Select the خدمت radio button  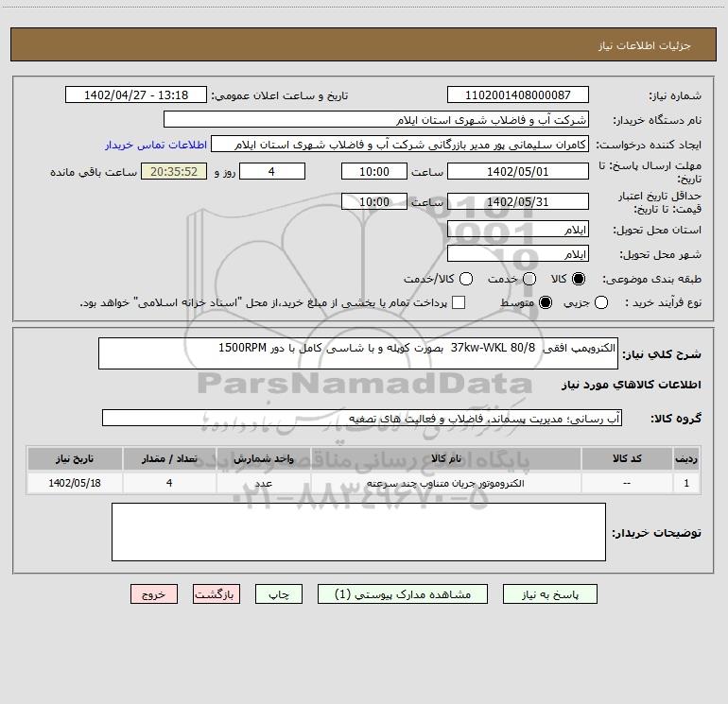529,279
